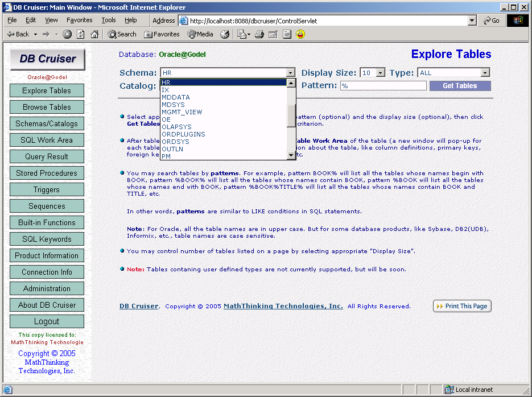Viewport: 532px width, 397px height.
Task: Follow the DB Cruiser footer link
Action: 139,306
